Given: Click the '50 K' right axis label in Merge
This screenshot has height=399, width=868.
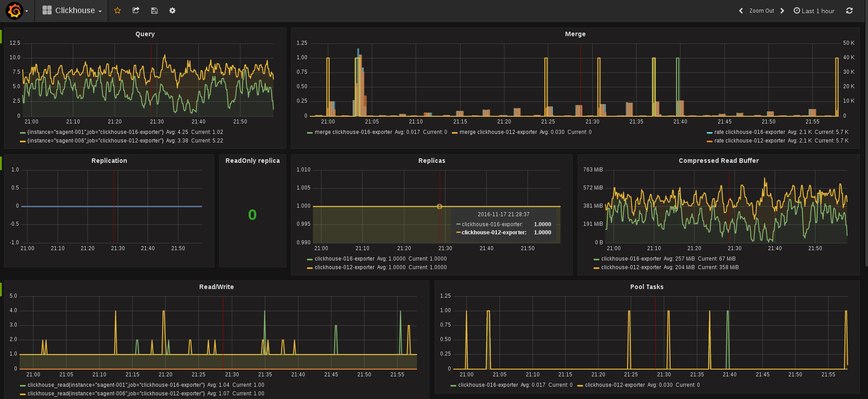Looking at the screenshot, I should click(x=849, y=43).
